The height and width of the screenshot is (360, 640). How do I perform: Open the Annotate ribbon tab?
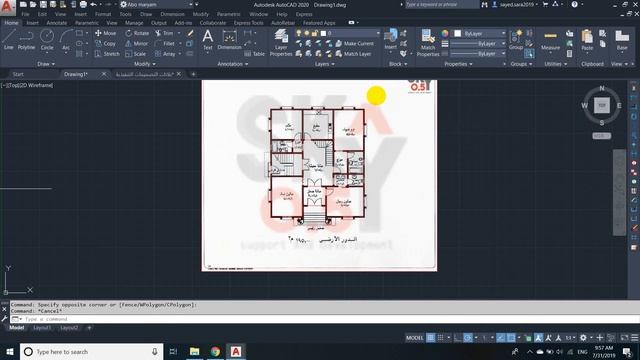pos(57,23)
